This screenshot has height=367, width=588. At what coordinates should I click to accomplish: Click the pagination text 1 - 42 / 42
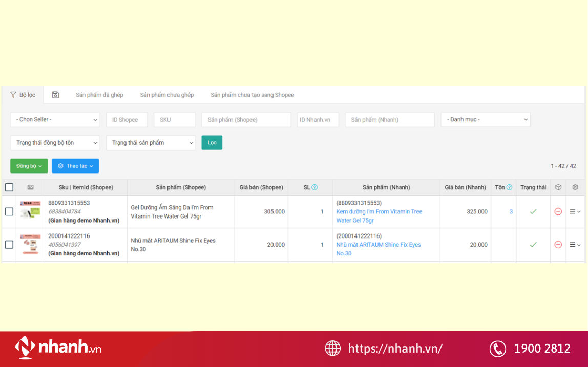563,166
